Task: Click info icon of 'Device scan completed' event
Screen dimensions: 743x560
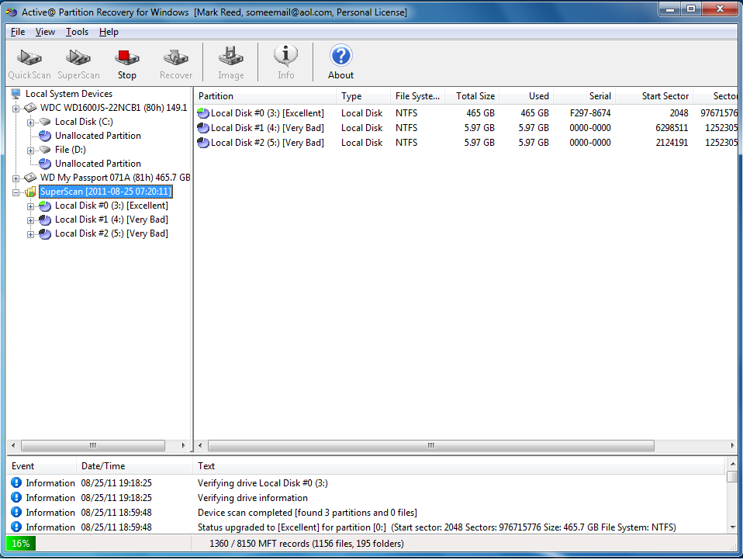Action: click(x=16, y=512)
